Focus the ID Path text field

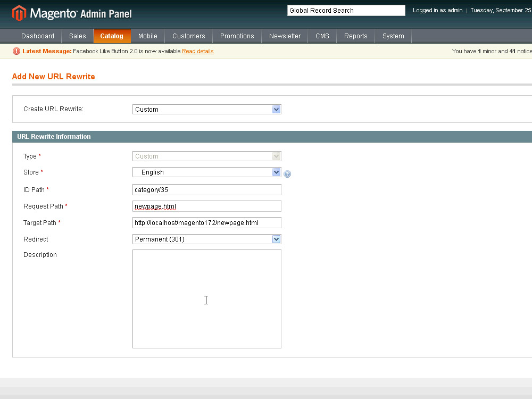point(206,190)
